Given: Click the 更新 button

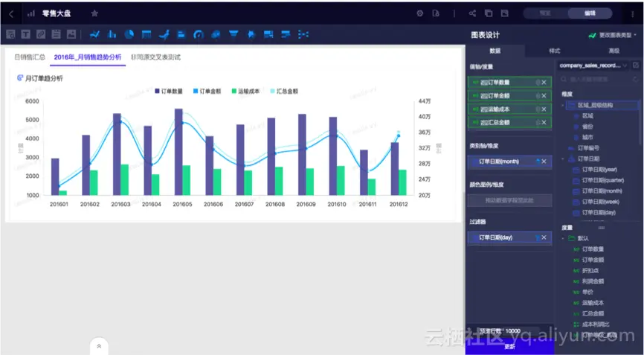Looking at the screenshot, I should point(509,347).
